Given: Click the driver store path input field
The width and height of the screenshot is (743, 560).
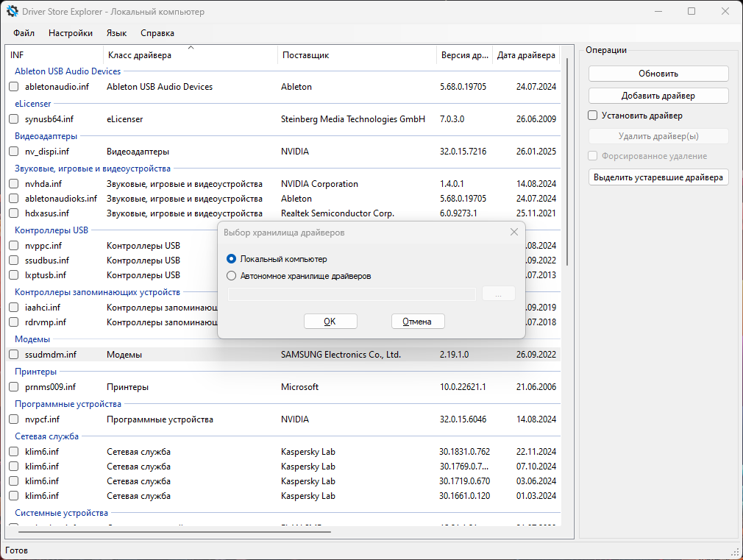Looking at the screenshot, I should pyautogui.click(x=352, y=294).
